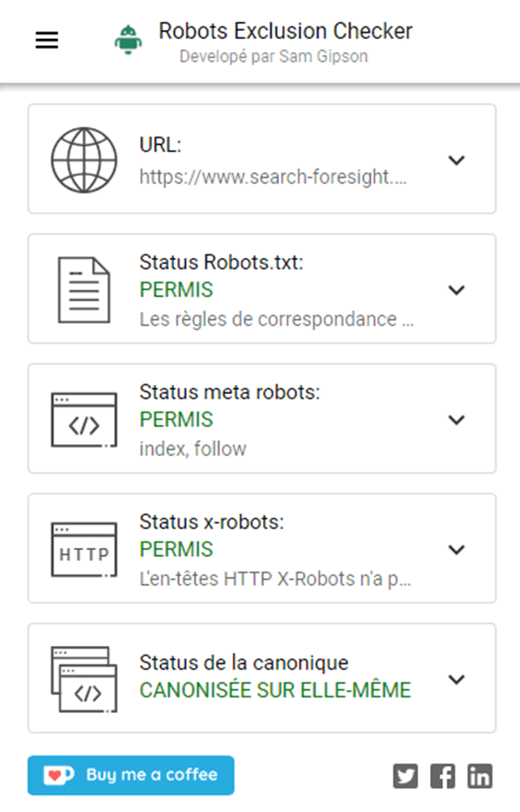Click the HTTP x-robots icon
Image resolution: width=520 pixels, height=812 pixels.
pos(84,550)
